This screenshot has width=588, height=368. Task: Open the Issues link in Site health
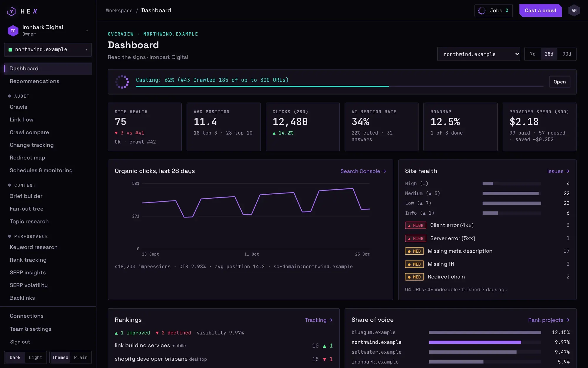tap(558, 171)
